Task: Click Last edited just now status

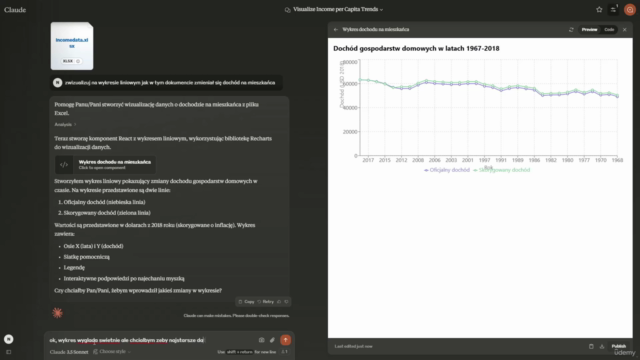Action: [x=353, y=346]
